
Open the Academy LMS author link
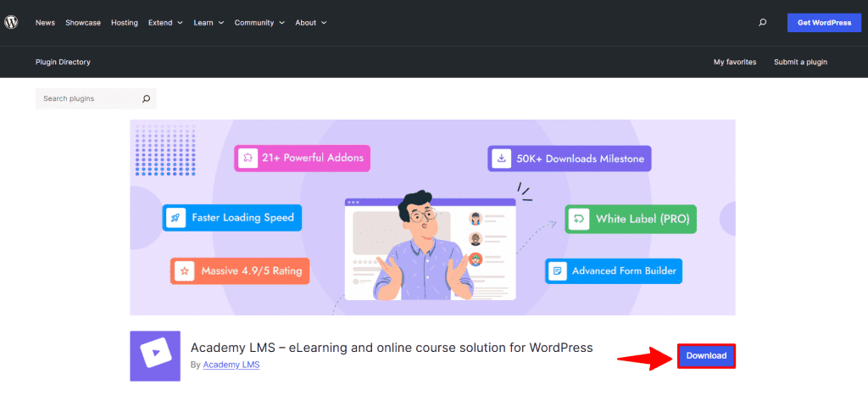(231, 365)
